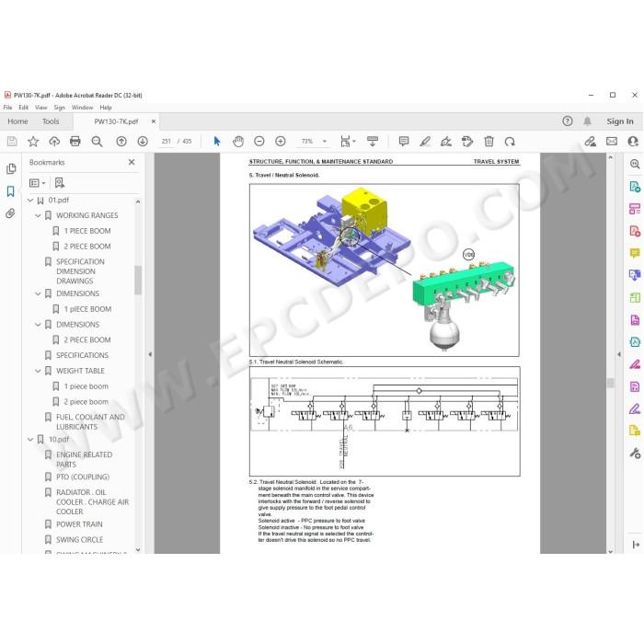Close the PW130-7K.pdf tab

click(x=154, y=121)
